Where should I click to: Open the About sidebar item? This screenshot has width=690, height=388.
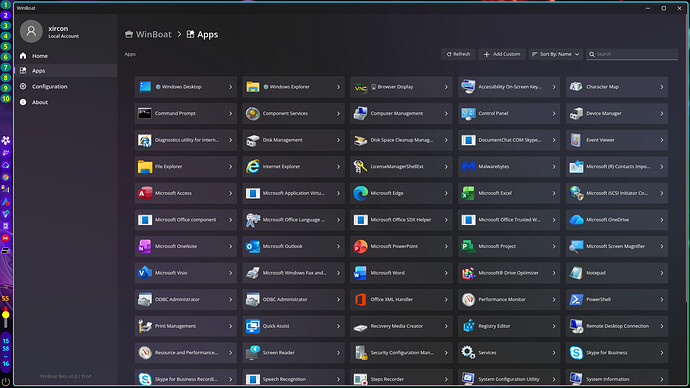(66, 102)
